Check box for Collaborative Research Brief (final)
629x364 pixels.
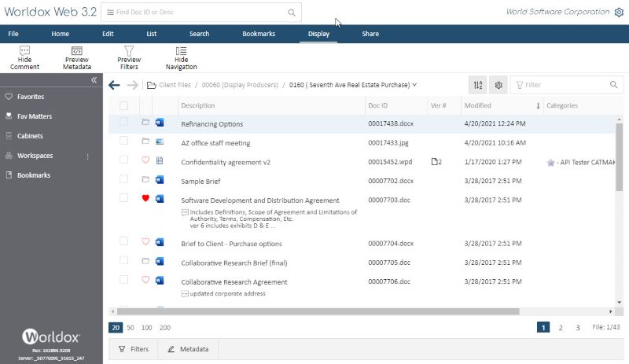tap(124, 260)
